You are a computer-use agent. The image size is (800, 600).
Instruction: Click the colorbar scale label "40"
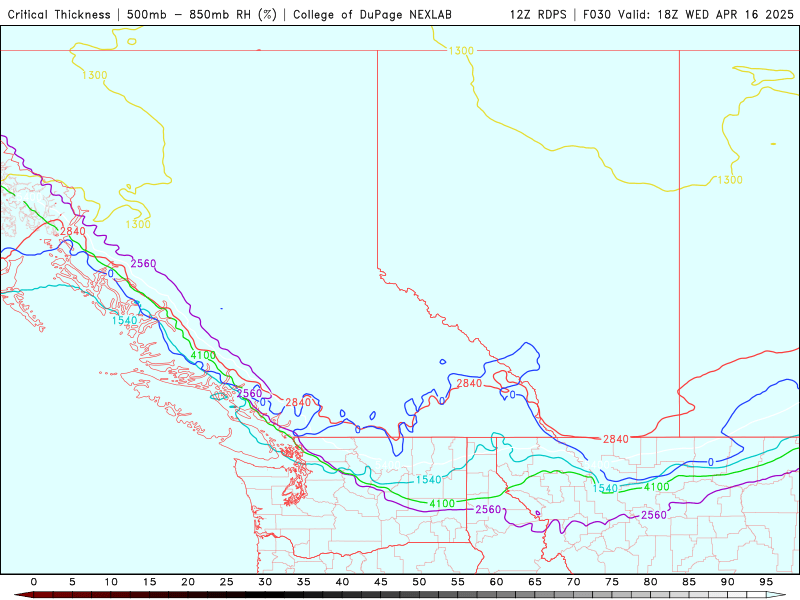pyautogui.click(x=342, y=582)
